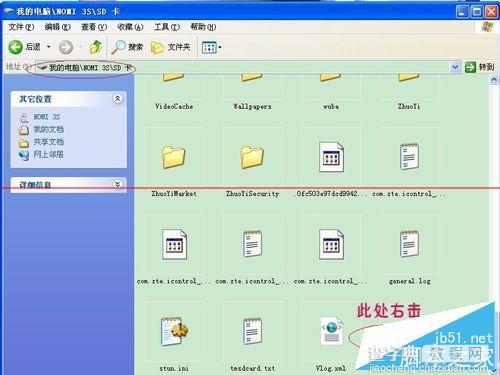Expand the 详细信息 panel
Viewport: 500px width, 375px height.
[117, 184]
